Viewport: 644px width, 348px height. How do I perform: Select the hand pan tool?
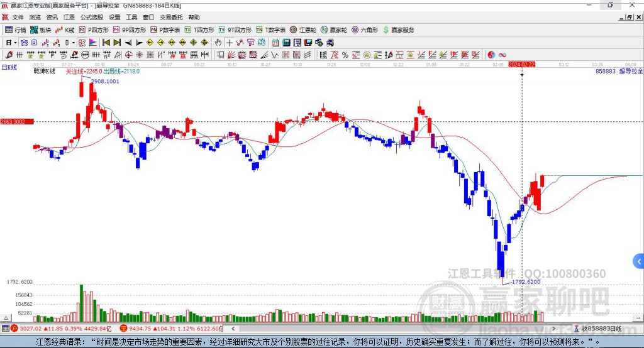(218, 43)
